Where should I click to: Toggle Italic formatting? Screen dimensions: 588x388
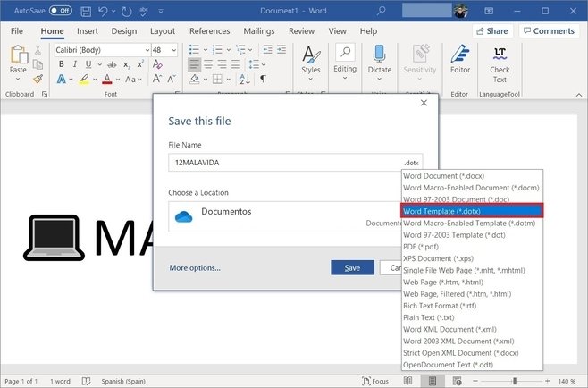(x=75, y=64)
